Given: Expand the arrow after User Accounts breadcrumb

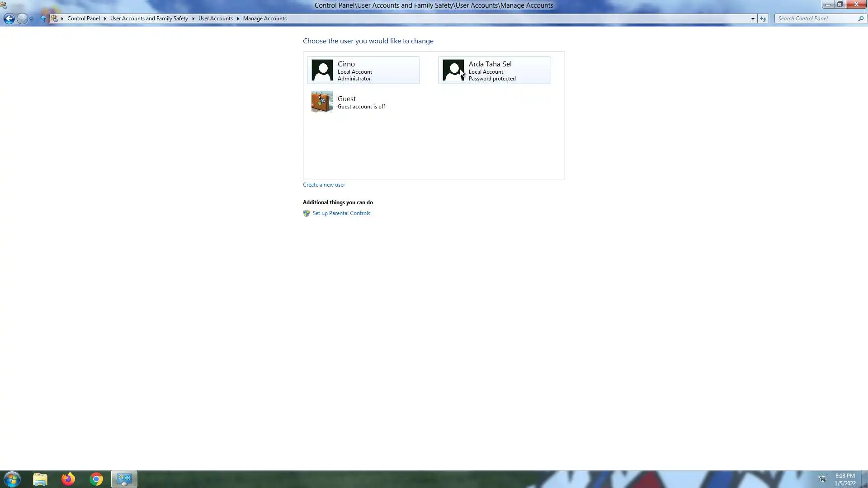Looking at the screenshot, I should click(238, 19).
